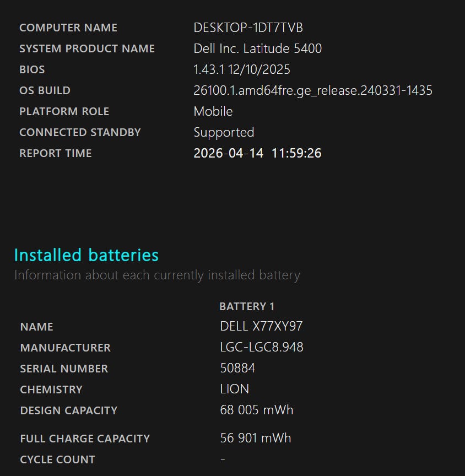The width and height of the screenshot is (465, 476).
Task: Click the manufacturer value LGC-LGC8.948
Action: pos(261,347)
